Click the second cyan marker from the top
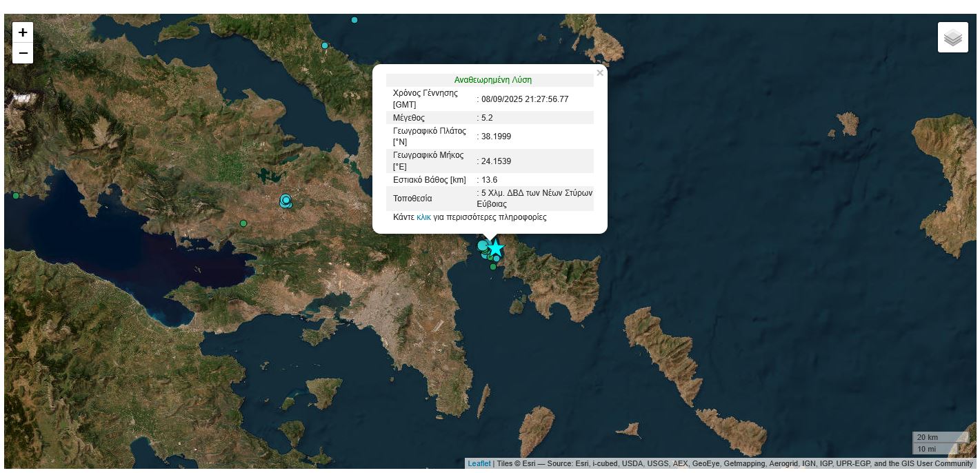Screen dimensions: 980x473 coord(325,46)
